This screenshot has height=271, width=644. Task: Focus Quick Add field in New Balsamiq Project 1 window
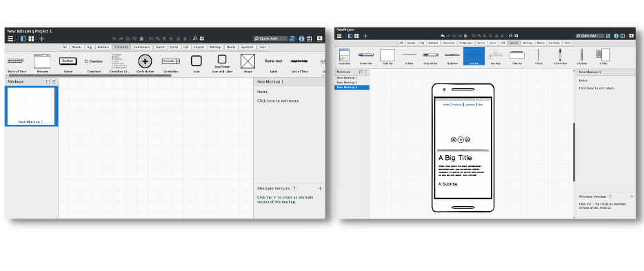(270, 39)
